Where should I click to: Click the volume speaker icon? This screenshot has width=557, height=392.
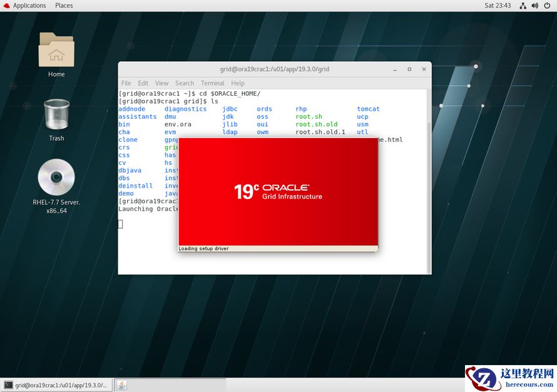[534, 6]
